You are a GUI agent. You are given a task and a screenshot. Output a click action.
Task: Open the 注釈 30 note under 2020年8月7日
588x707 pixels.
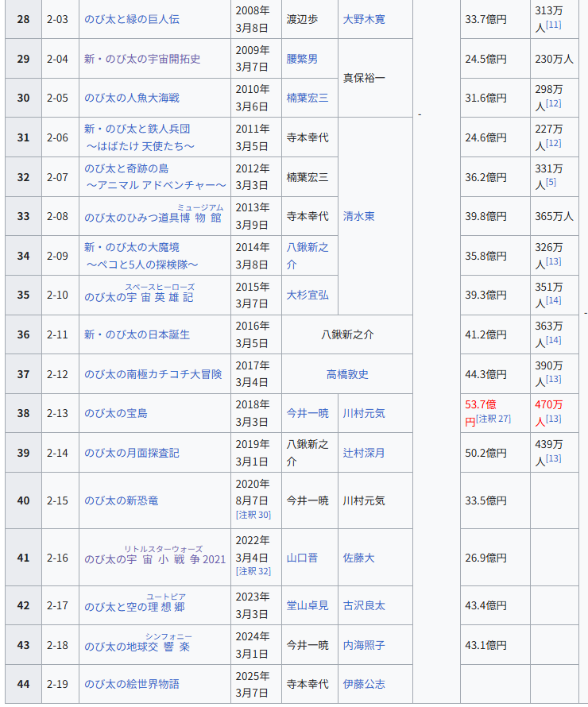253,515
